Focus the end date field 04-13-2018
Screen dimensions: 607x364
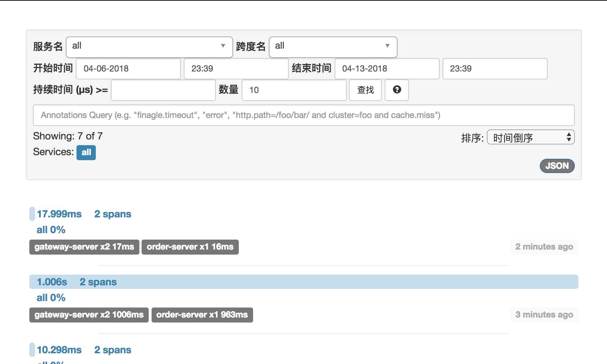tap(387, 69)
